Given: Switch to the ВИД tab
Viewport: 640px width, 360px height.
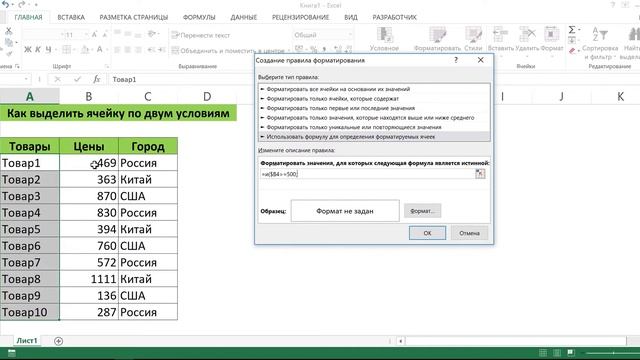Looking at the screenshot, I should point(351,17).
